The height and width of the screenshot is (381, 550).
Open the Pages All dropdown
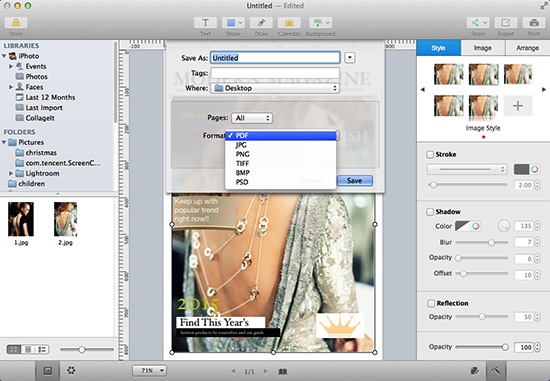pos(251,118)
